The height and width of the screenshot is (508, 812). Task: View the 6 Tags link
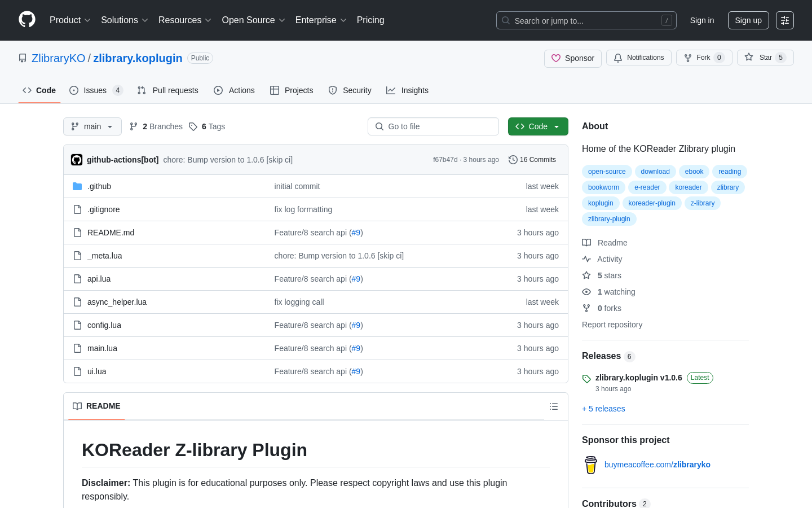pos(207,126)
